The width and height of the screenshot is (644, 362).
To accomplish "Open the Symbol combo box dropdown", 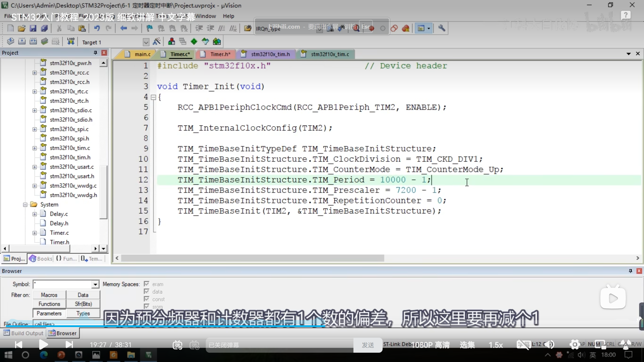I will (x=95, y=285).
